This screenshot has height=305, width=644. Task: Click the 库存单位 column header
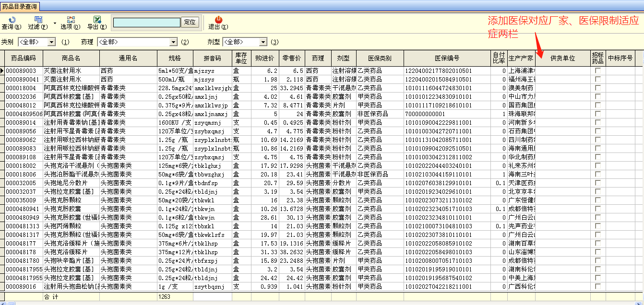241,58
